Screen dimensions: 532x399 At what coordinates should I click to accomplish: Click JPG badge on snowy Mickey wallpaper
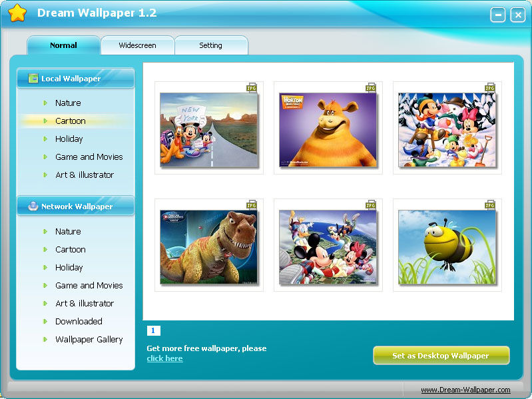[x=490, y=88]
